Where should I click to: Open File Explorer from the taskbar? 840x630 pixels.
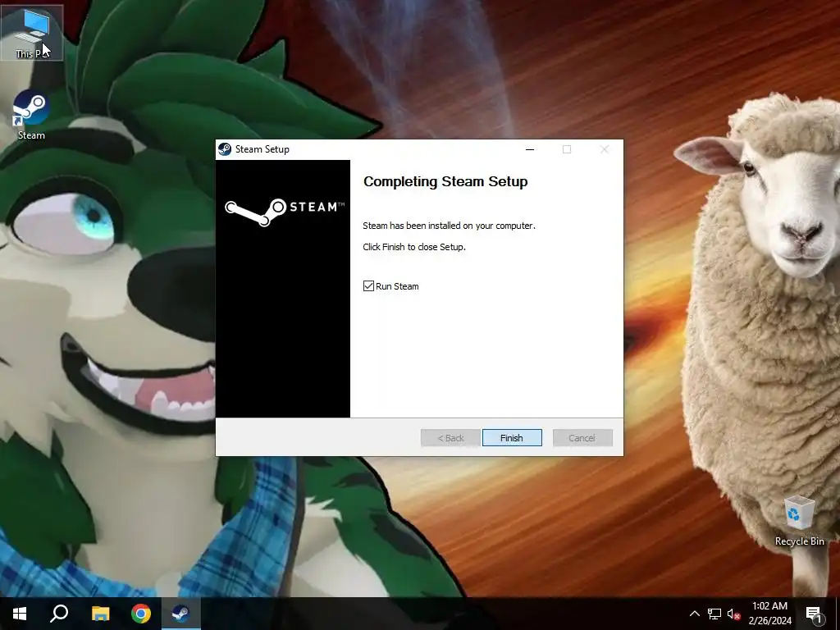(x=100, y=614)
